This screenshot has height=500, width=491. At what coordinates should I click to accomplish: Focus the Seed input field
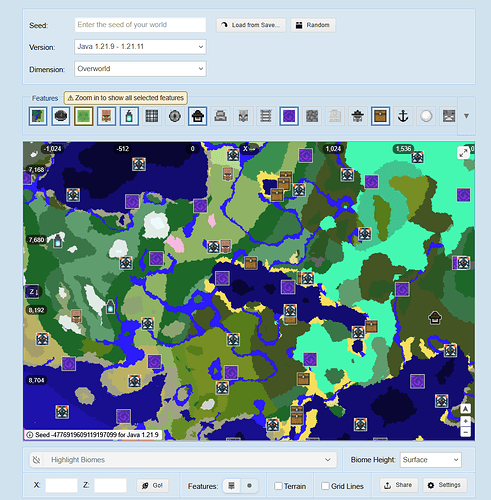(x=140, y=25)
